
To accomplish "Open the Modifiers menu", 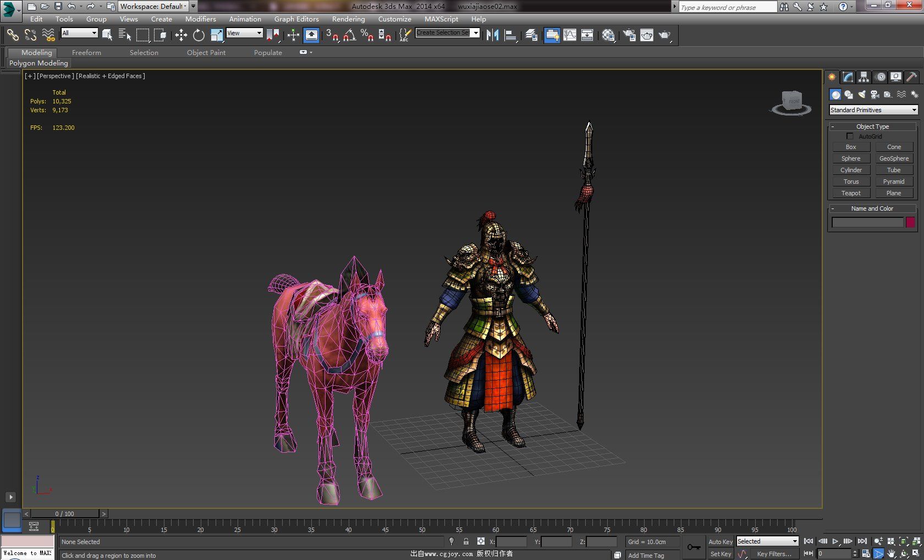I will pos(200,19).
